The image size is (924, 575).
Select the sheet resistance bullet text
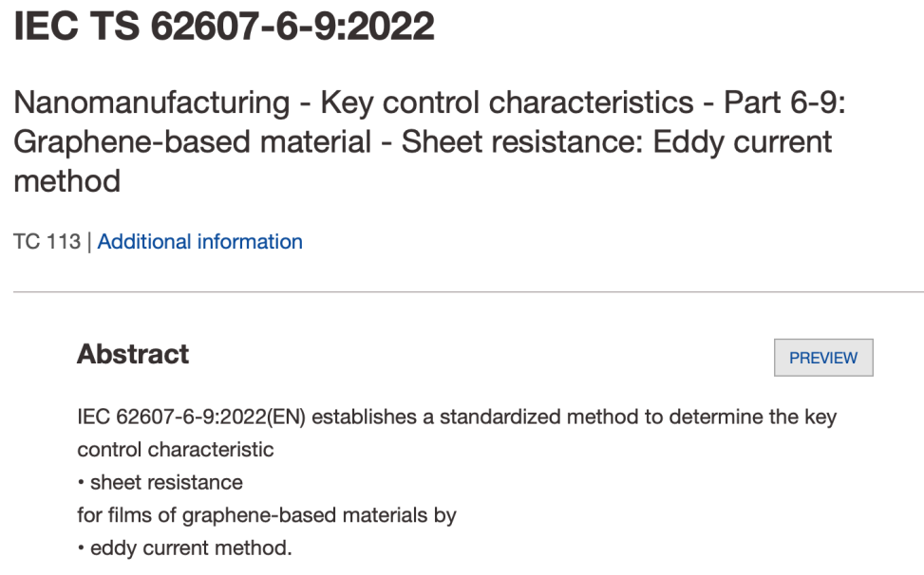(x=166, y=482)
